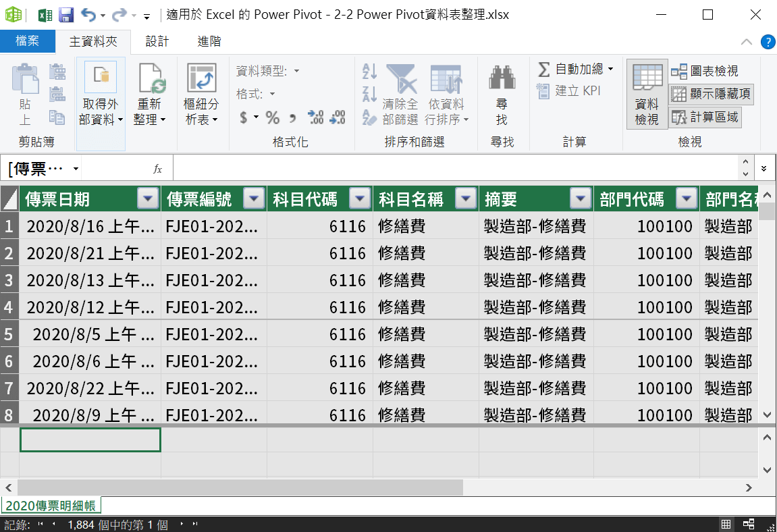Open 傳票日期 column filter dropdown
This screenshot has width=777, height=532.
[148, 199]
